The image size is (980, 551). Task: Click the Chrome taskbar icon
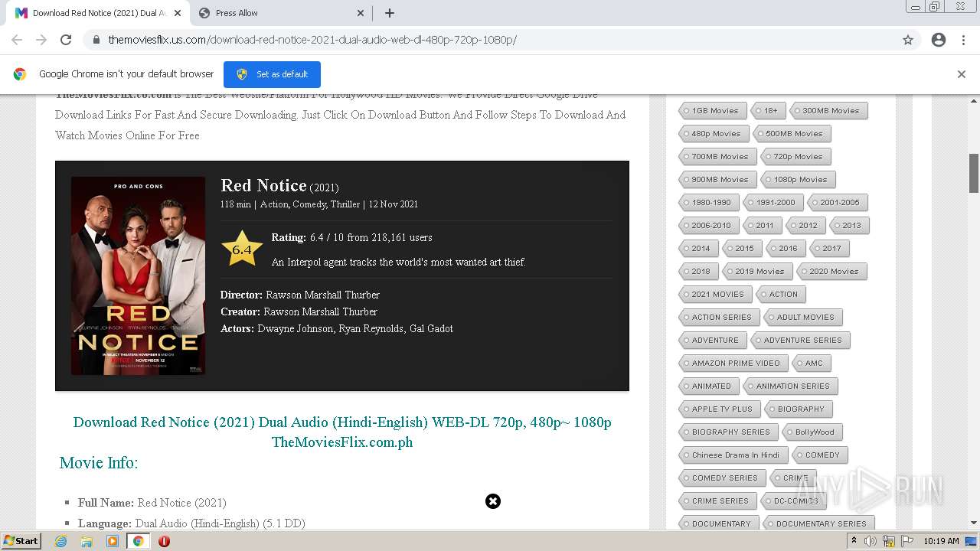139,541
